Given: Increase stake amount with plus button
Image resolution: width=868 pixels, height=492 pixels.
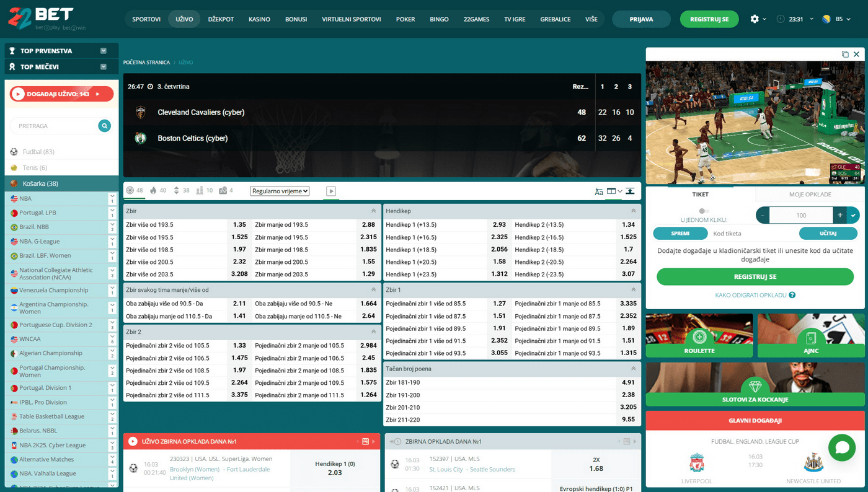Looking at the screenshot, I should point(840,215).
